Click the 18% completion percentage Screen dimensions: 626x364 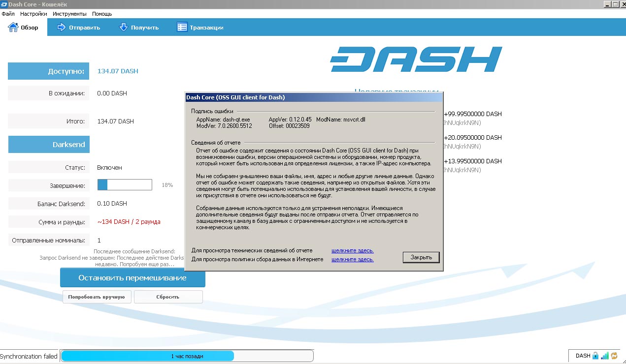point(167,185)
